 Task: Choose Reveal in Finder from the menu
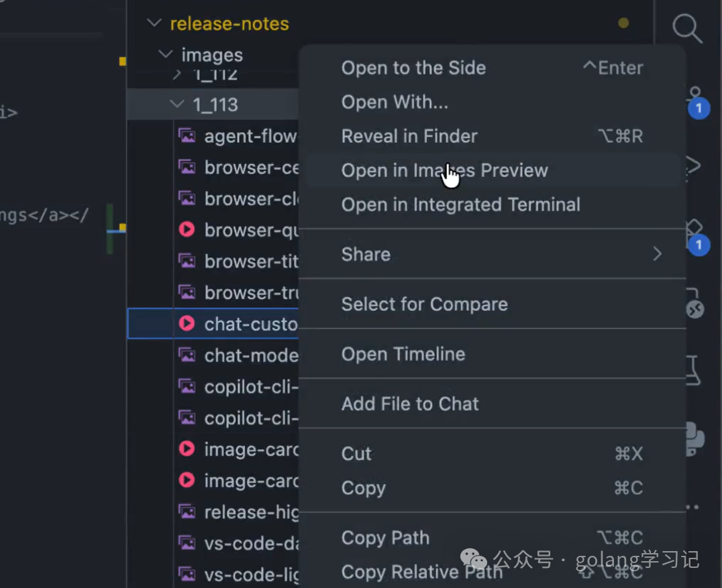pos(409,135)
